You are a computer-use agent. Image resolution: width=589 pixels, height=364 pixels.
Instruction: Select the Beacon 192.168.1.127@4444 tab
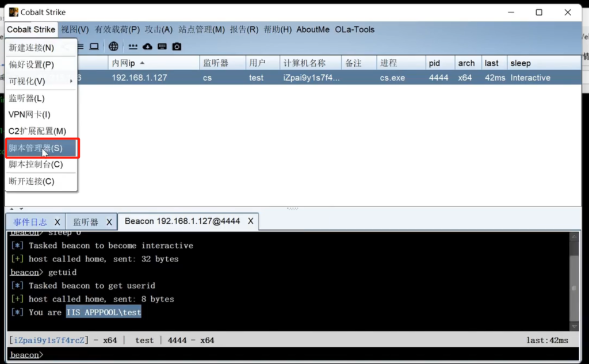182,221
